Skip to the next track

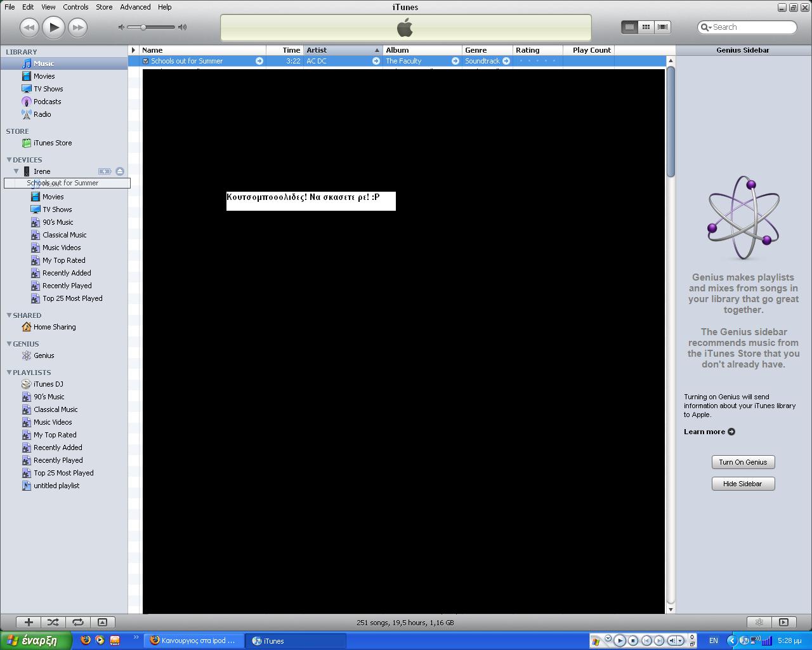(x=77, y=27)
